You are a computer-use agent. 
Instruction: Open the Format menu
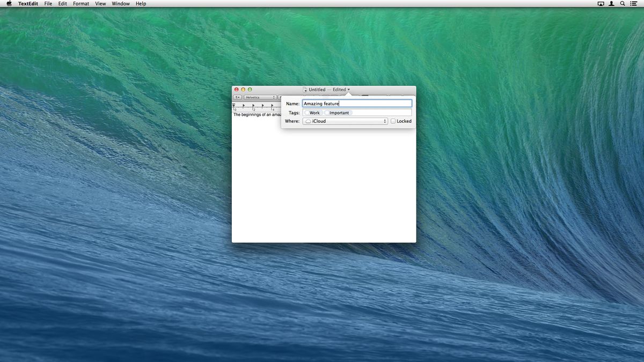(81, 4)
